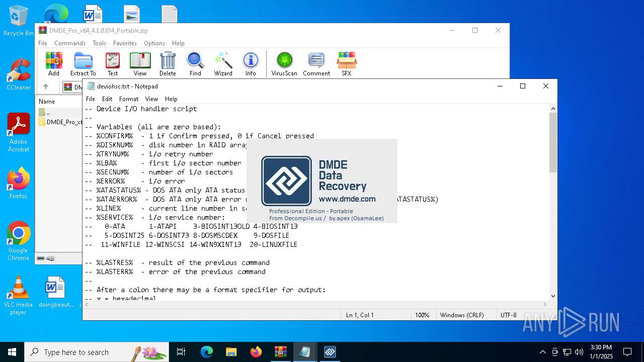644x362 pixels.
Task: Show archive Info
Action: (251, 64)
